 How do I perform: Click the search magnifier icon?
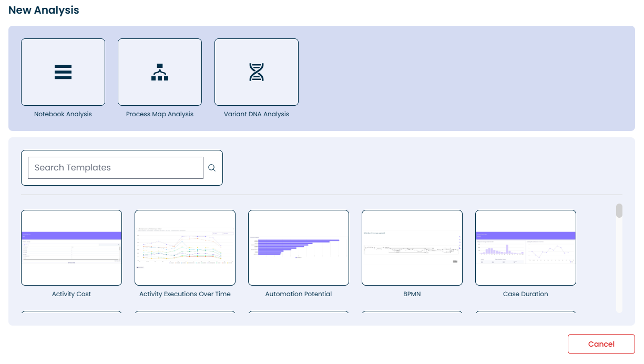click(212, 168)
